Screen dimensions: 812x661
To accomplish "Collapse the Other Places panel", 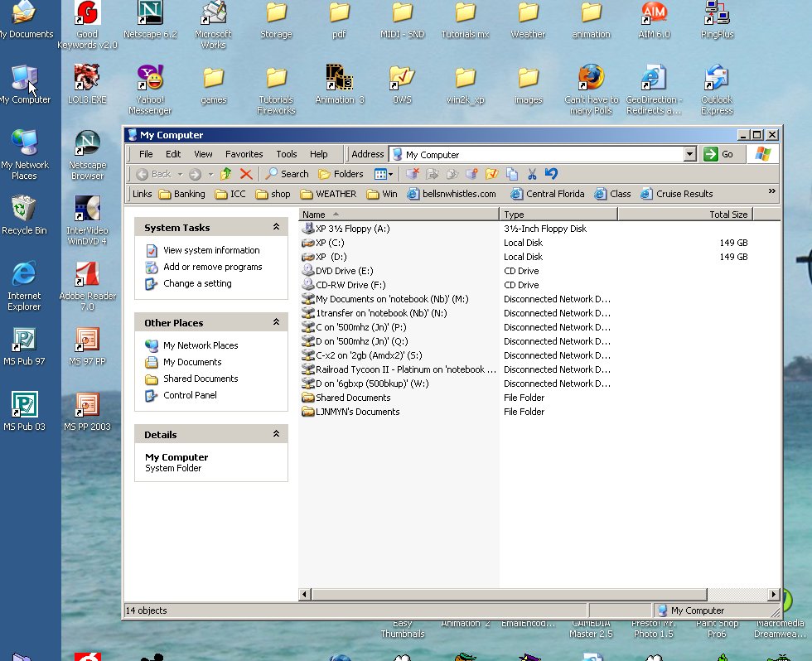I will point(276,322).
